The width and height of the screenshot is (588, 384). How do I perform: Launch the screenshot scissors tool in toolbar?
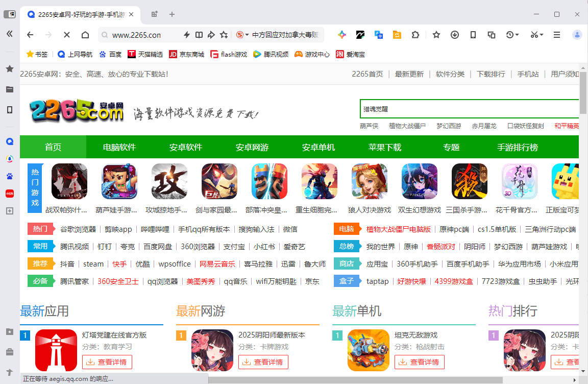[x=534, y=35]
